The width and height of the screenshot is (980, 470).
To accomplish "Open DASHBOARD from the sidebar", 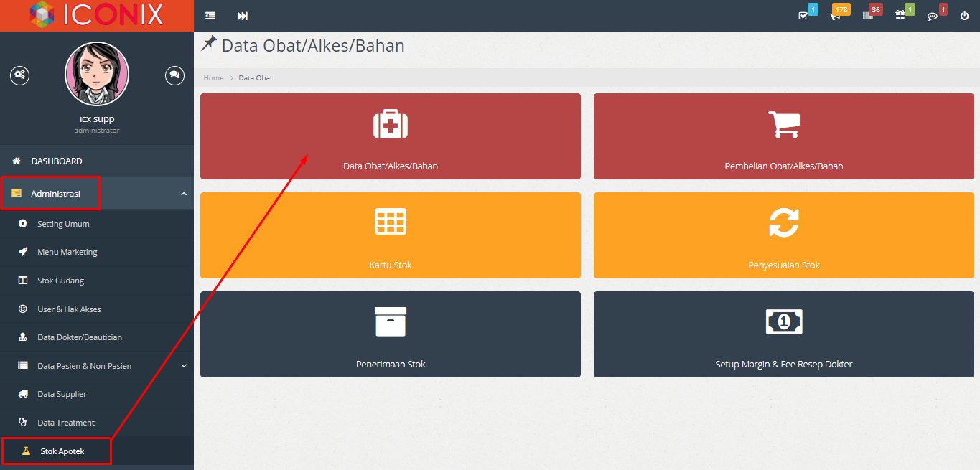I will coord(56,161).
